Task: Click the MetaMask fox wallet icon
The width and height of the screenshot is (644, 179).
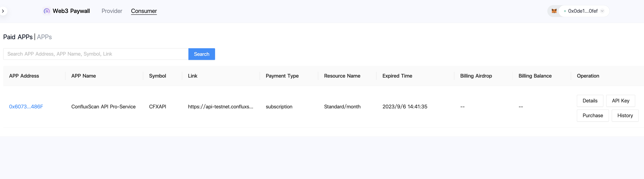Action: [554, 11]
